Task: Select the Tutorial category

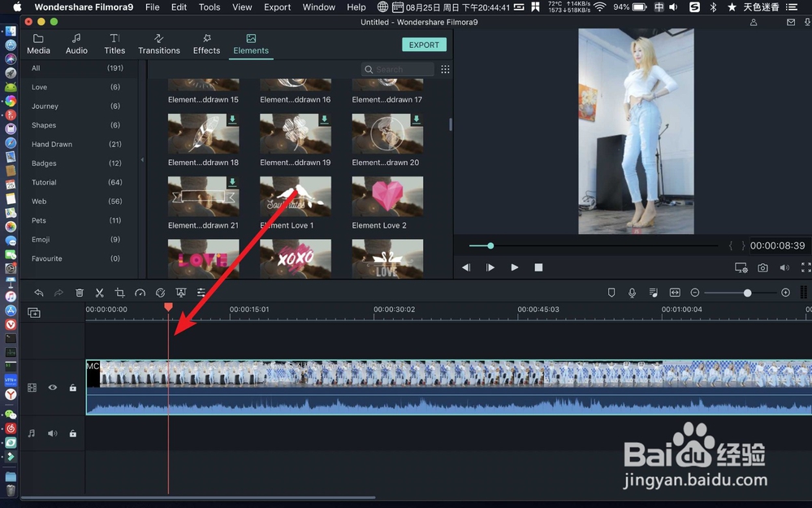Action: [x=44, y=182]
